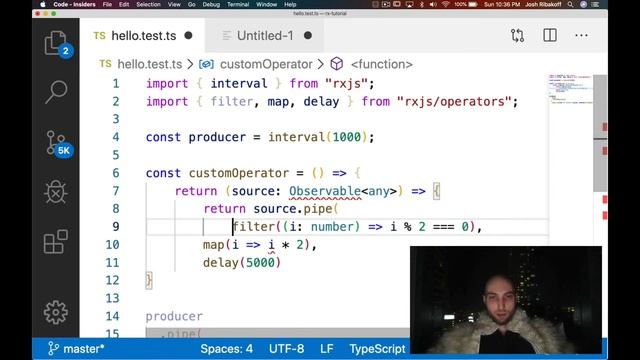Click 'delay(5000)' on line 11
This screenshot has width=640, height=360.
tap(242, 263)
